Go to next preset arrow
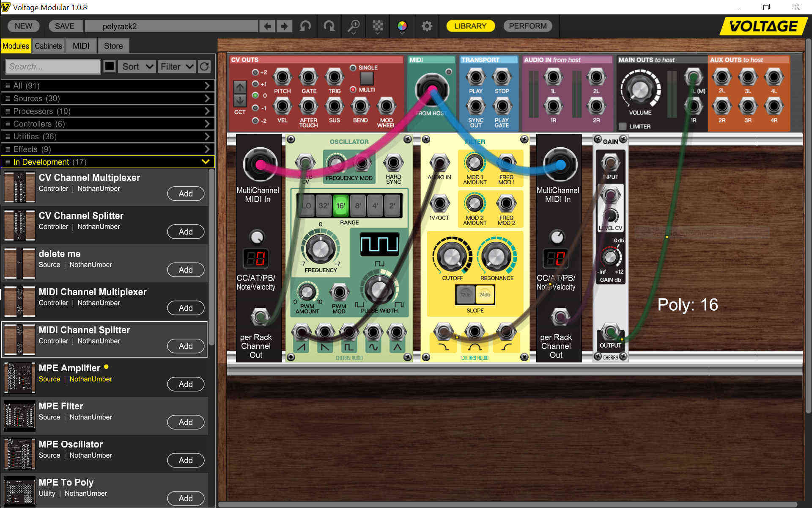 tap(284, 26)
